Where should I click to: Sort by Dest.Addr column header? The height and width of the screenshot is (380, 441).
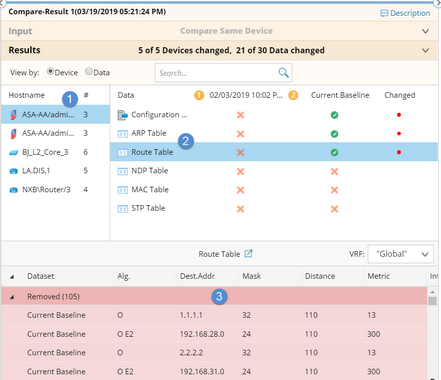pos(197,276)
